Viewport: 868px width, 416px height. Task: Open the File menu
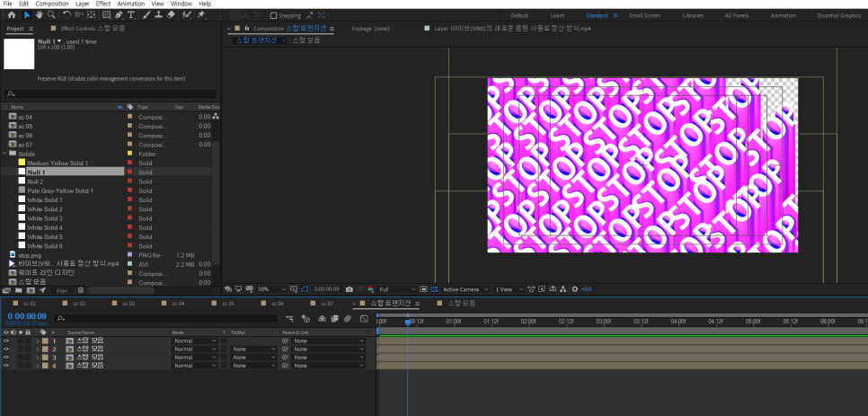[x=7, y=4]
